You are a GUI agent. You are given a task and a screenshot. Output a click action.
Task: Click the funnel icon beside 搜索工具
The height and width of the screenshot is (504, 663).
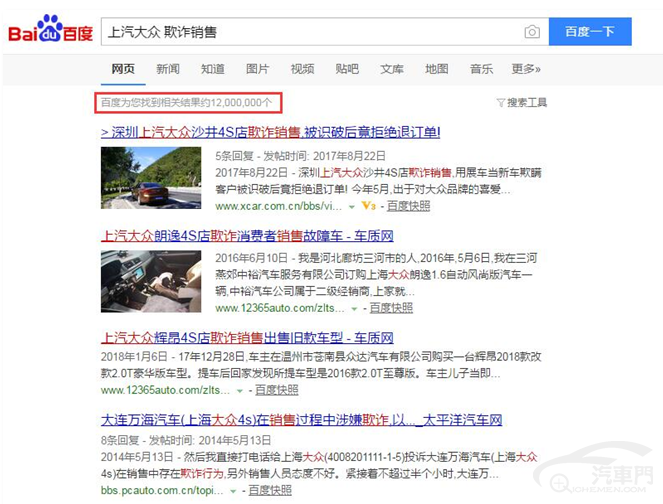pos(501,103)
